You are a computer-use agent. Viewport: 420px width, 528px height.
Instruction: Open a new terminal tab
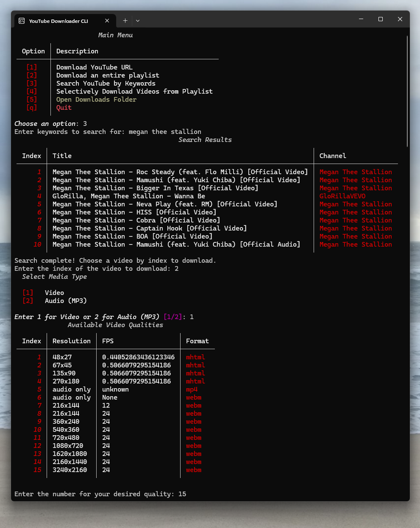(x=125, y=20)
